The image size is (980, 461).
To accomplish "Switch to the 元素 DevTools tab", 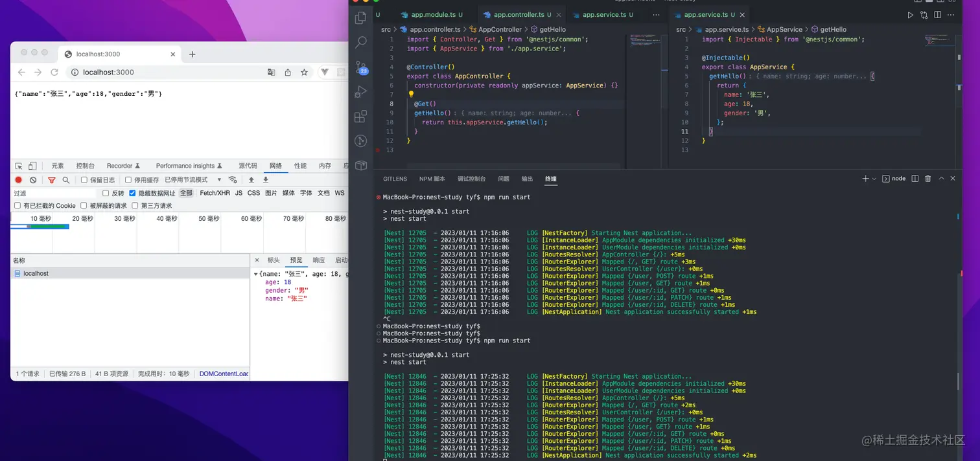I will 58,166.
